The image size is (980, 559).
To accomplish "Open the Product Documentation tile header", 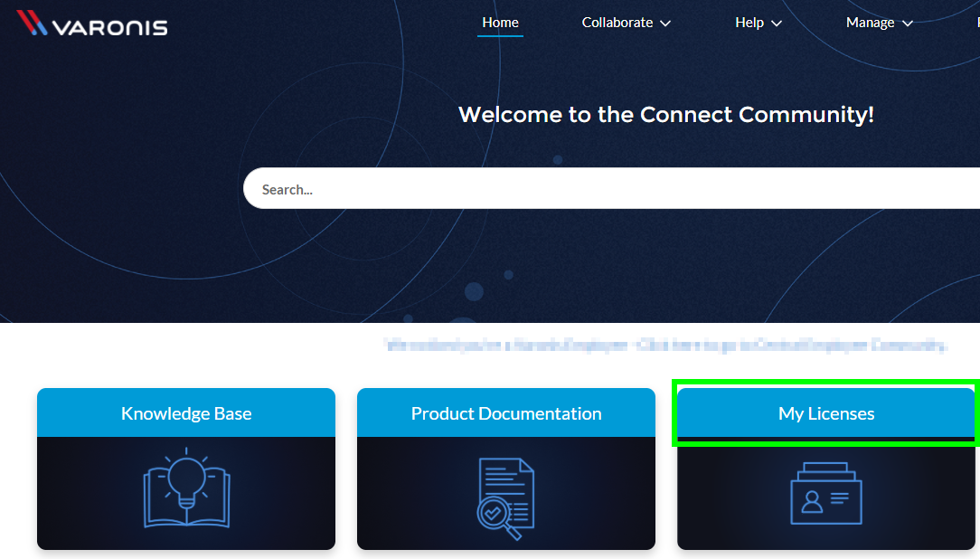I will 506,413.
